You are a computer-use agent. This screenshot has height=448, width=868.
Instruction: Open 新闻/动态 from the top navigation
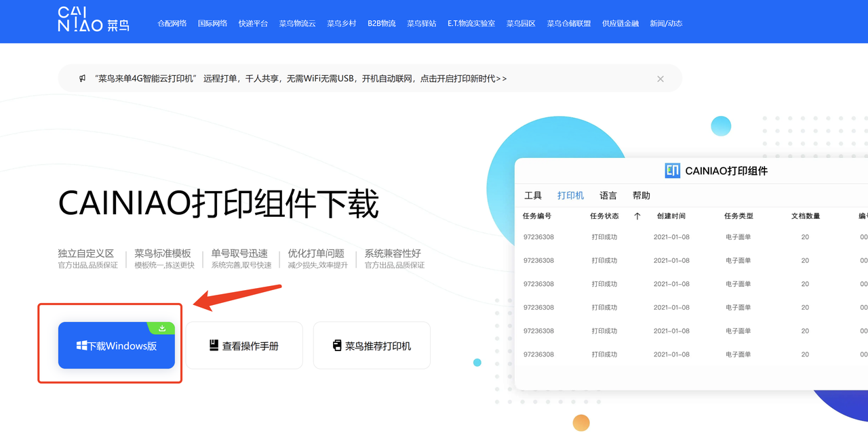coord(666,22)
